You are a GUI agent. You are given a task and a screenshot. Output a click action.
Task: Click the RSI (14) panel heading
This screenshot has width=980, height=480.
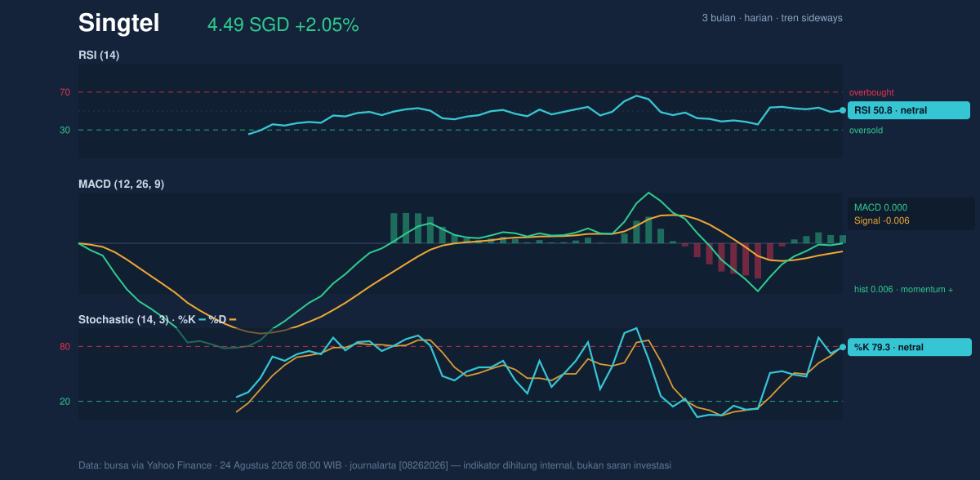coord(99,55)
